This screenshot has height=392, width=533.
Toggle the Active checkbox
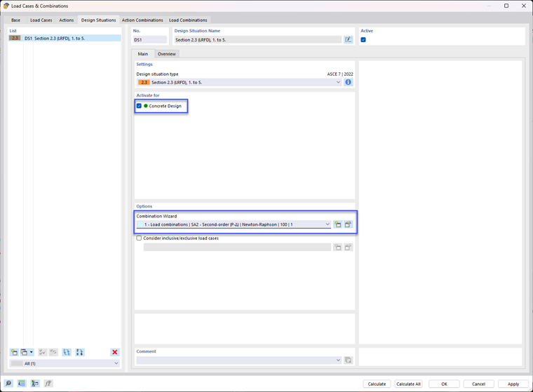pos(363,40)
